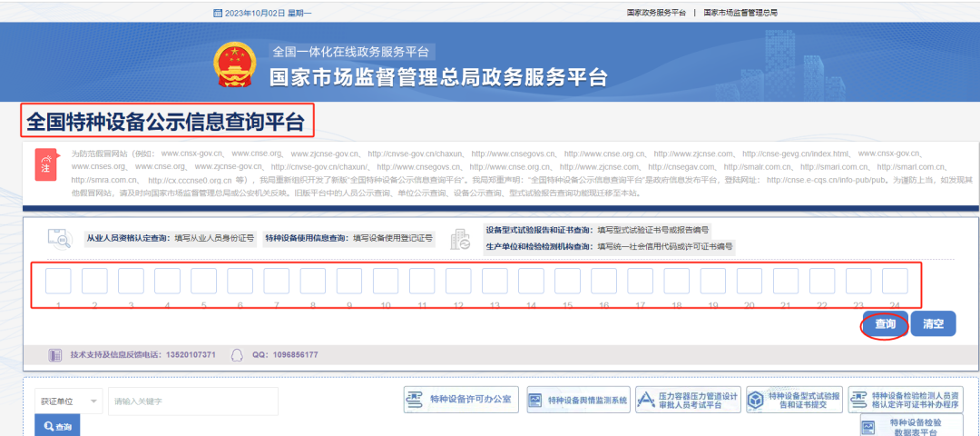980x436 pixels.
Task: Select character box numbered 6
Action: coord(240,282)
